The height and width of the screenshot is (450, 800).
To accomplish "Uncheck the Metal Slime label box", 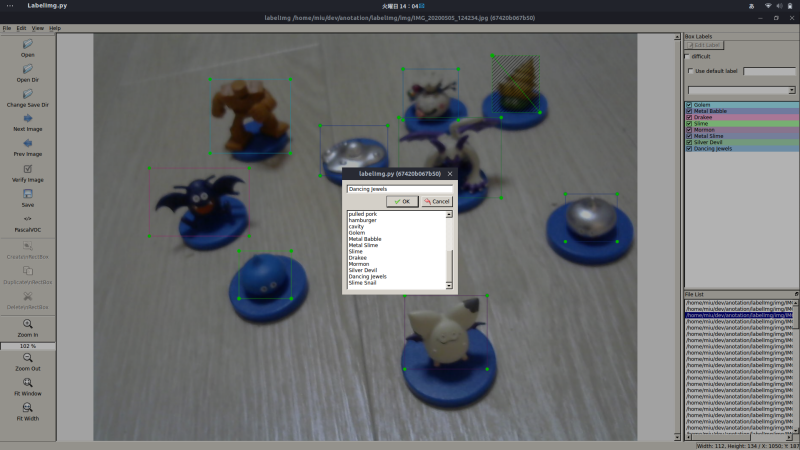I will pos(689,136).
